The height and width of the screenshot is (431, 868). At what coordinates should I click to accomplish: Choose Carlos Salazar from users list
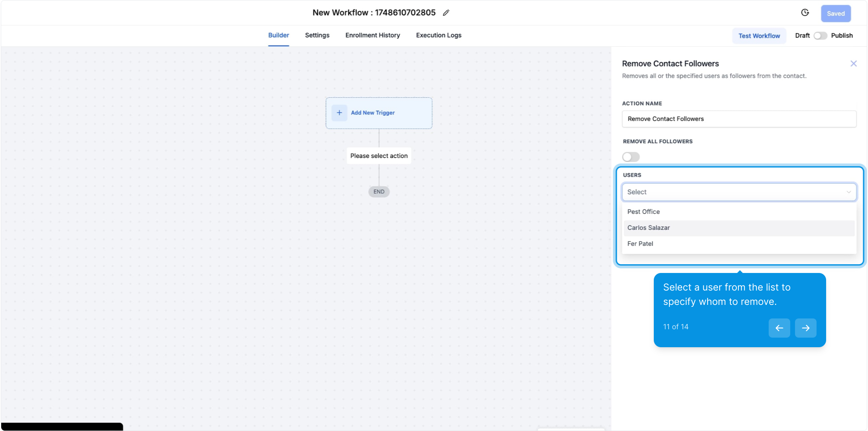click(x=739, y=228)
